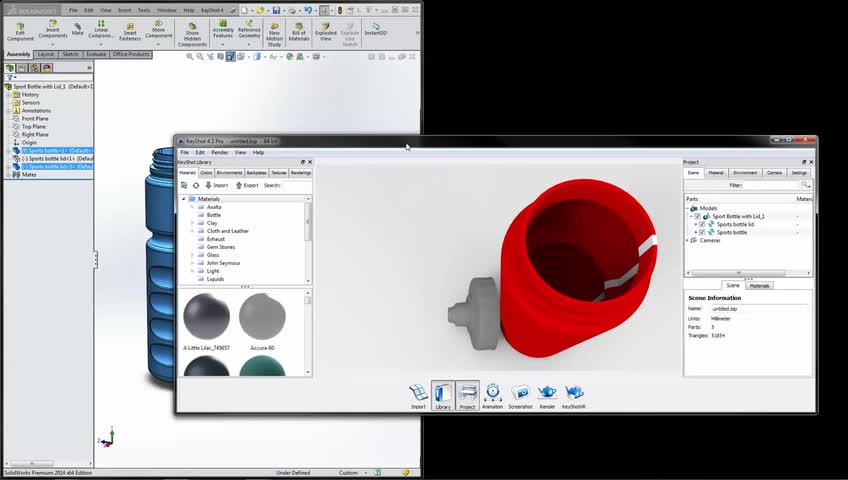848x480 pixels.
Task: Click the KeyShot Import toolbar icon
Action: tap(418, 396)
